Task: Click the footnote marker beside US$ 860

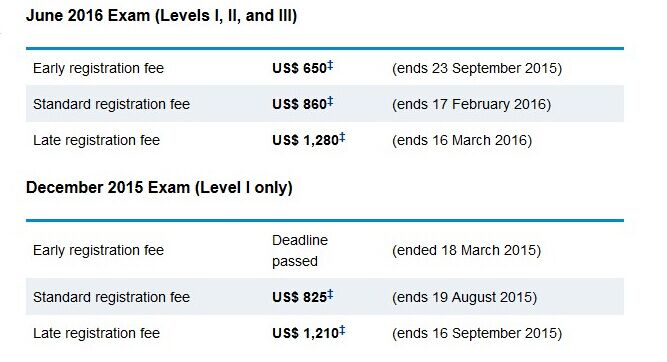Action: (330, 102)
